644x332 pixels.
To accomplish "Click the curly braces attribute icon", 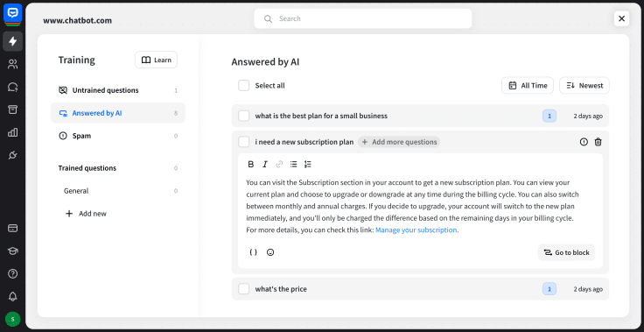I will 254,252.
